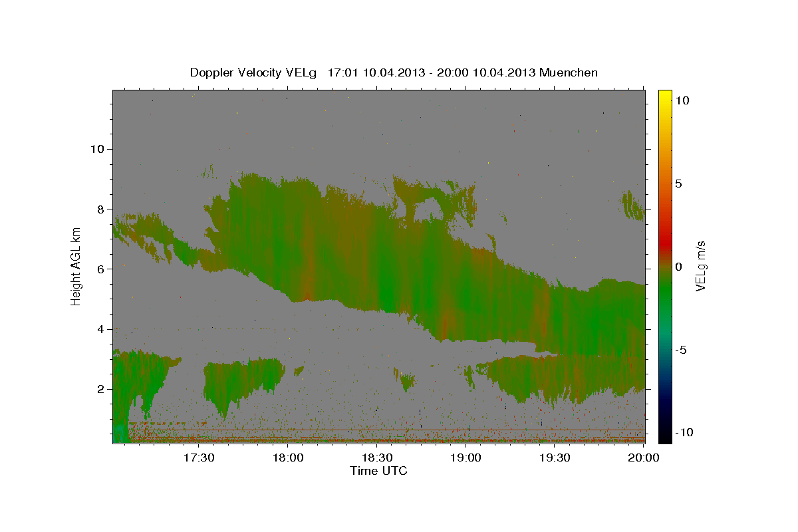Click the 'VELg m/s' colorbar title
The height and width of the screenshot is (532, 798).
click(701, 267)
